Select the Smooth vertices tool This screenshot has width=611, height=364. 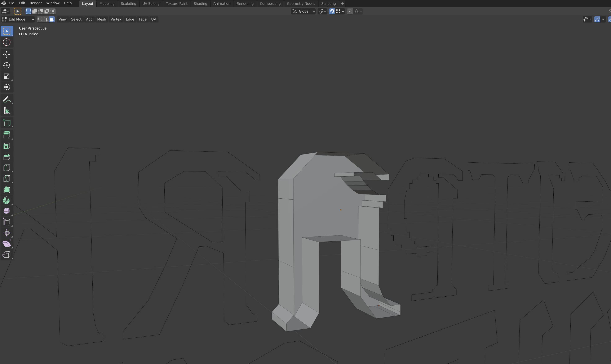7,211
